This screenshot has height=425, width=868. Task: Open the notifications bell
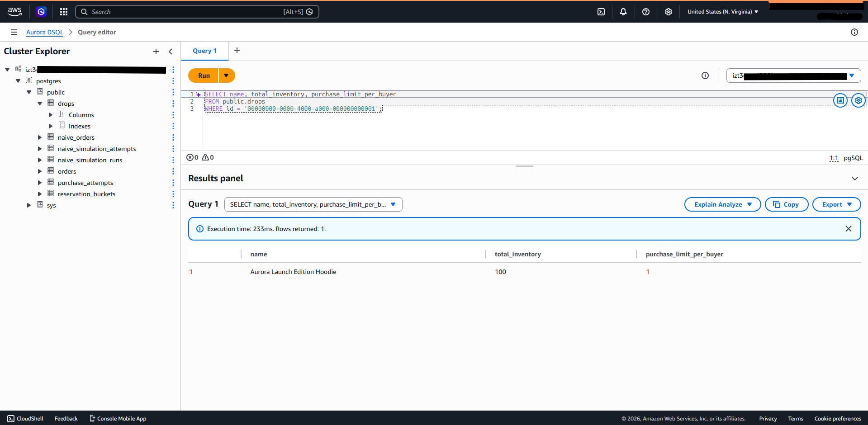tap(623, 12)
